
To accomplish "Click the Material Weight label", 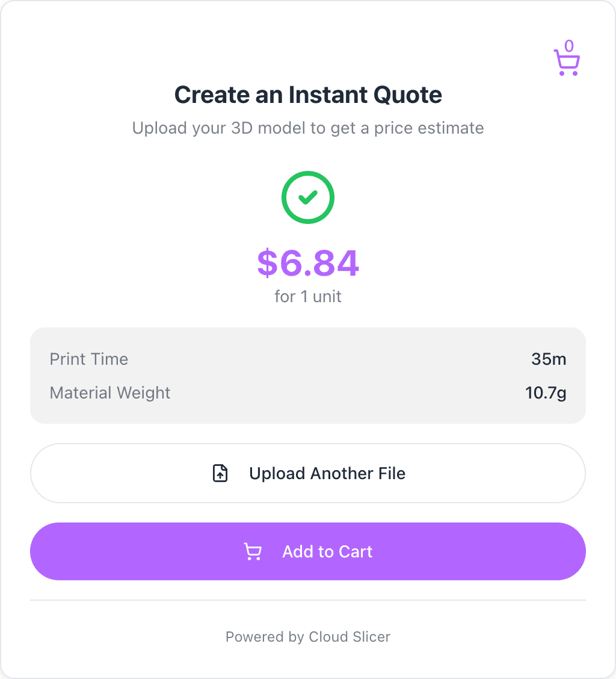I will (x=110, y=393).
